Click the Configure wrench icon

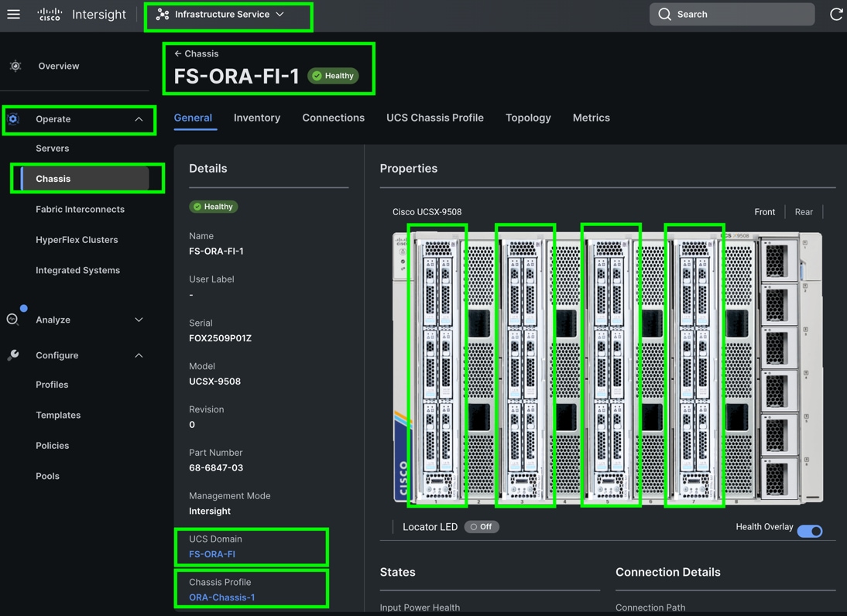pyautogui.click(x=13, y=355)
